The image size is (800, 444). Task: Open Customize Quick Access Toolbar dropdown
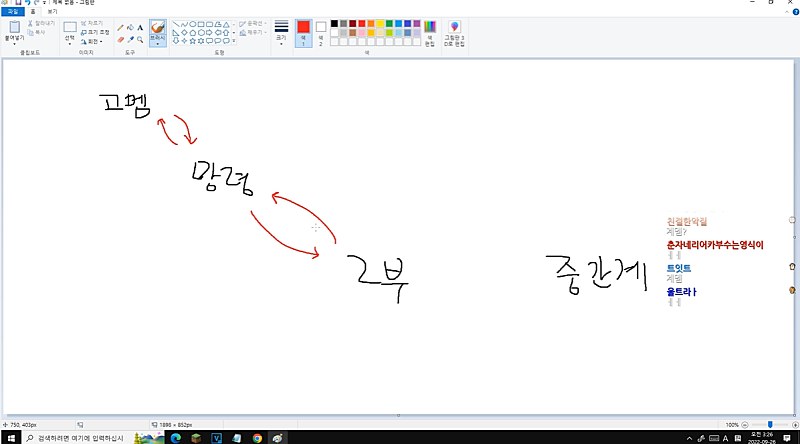(x=44, y=3)
